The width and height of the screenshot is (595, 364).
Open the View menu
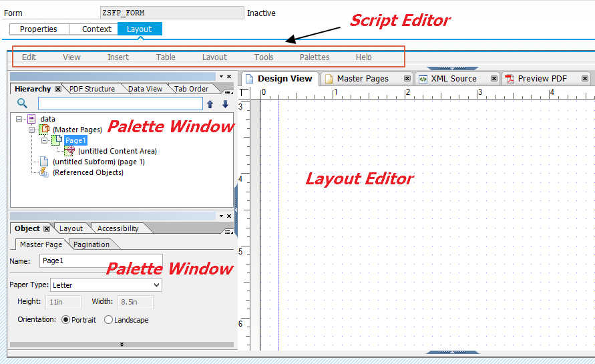71,57
